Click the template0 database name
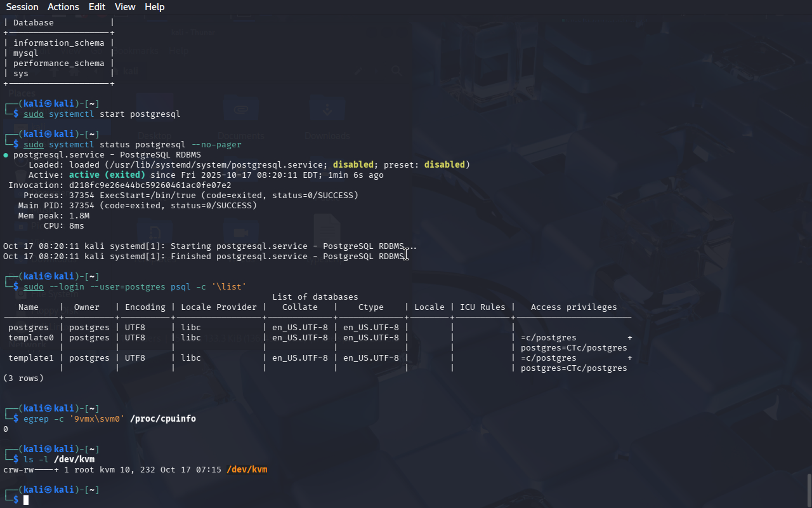Viewport: 812px width, 508px height. click(31, 338)
